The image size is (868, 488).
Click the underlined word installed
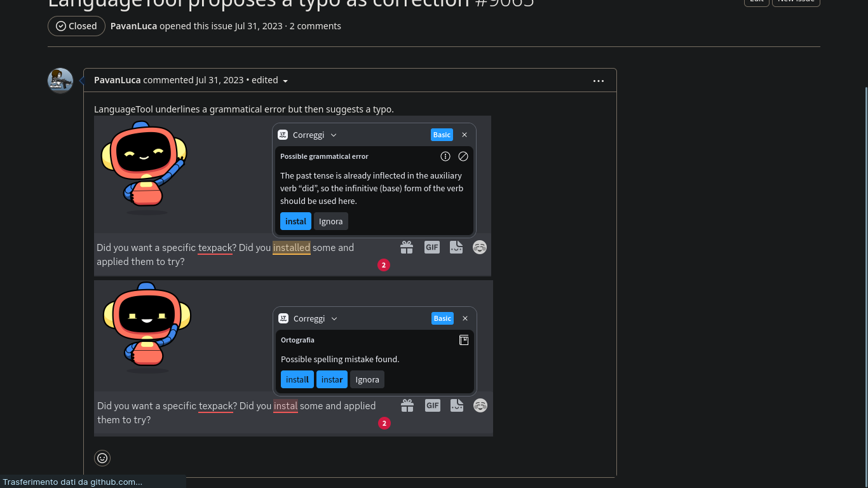[292, 247]
